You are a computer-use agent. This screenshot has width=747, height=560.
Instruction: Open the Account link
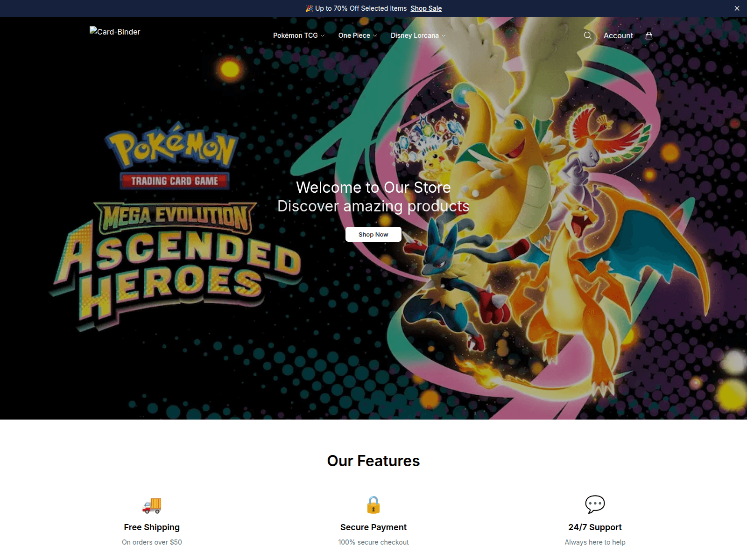pyautogui.click(x=618, y=35)
